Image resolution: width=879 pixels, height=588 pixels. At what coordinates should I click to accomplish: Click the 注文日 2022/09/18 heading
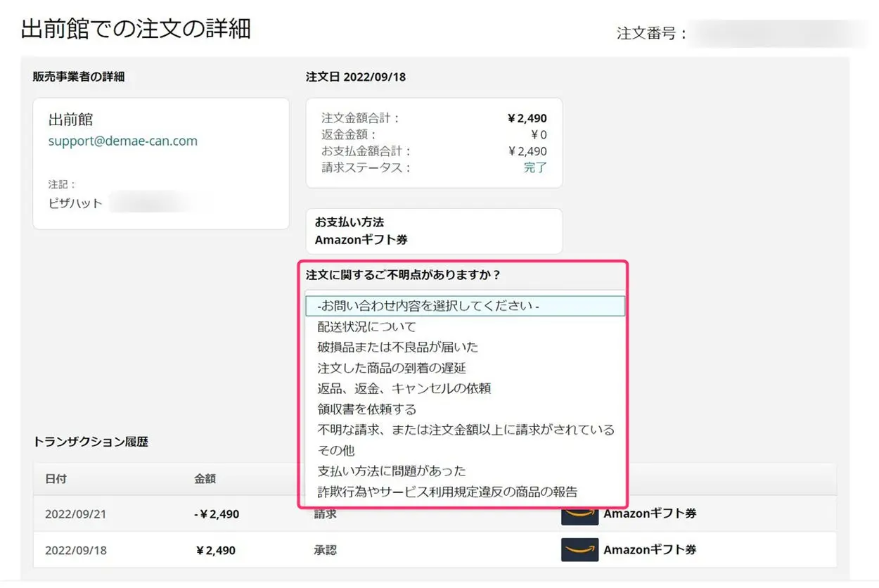coord(356,77)
